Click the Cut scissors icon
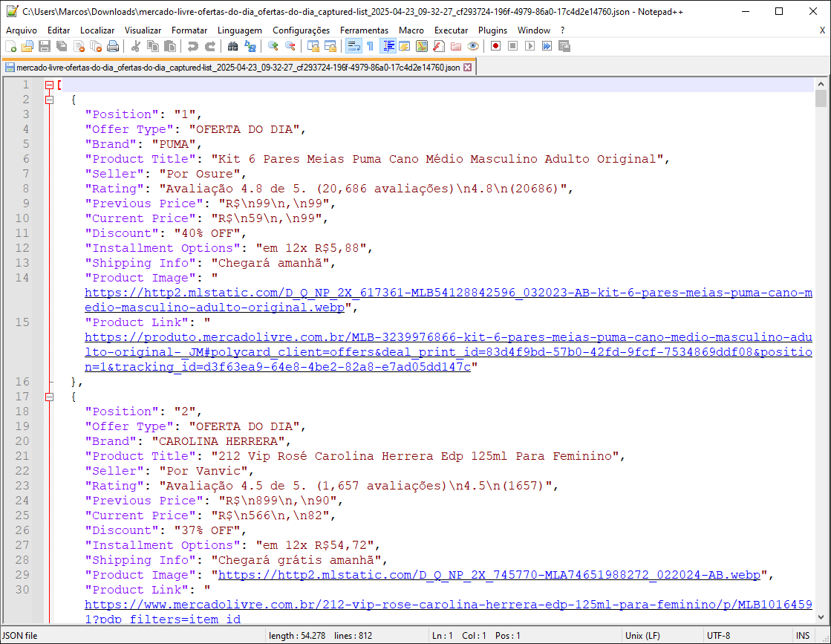Viewport: 831px width, 644px height. click(136, 47)
